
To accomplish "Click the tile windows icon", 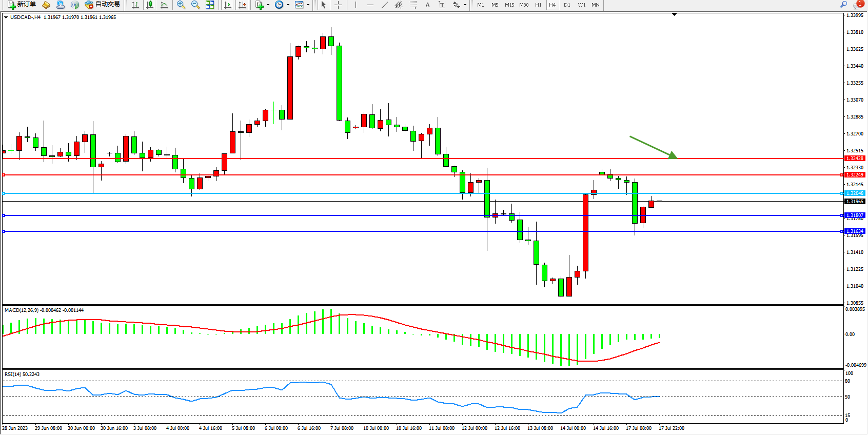I will coord(210,5).
